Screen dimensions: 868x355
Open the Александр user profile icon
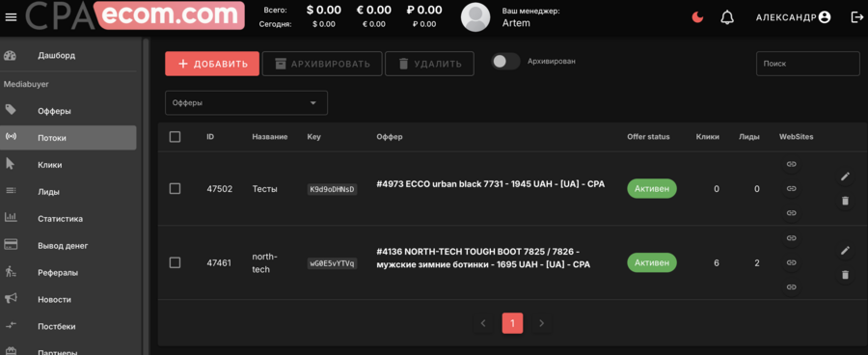pyautogui.click(x=825, y=17)
